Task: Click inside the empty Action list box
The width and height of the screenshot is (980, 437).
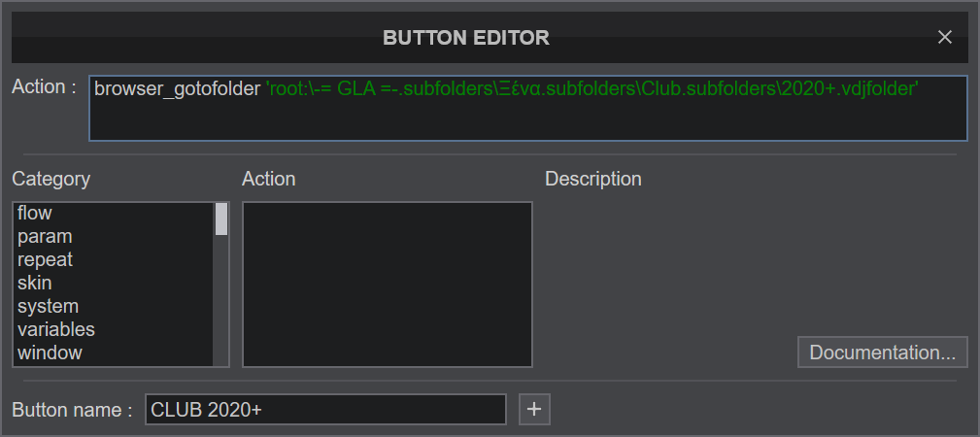Action: [x=387, y=285]
